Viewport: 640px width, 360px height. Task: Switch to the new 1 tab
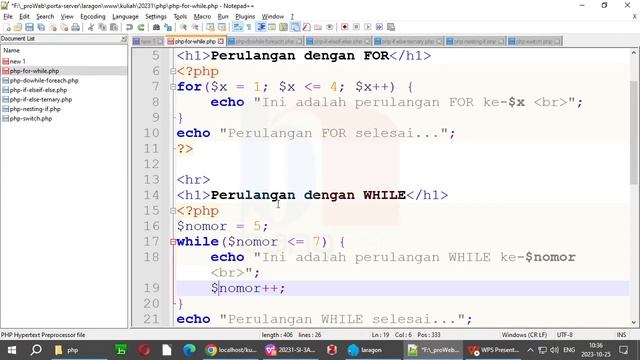pyautogui.click(x=148, y=41)
